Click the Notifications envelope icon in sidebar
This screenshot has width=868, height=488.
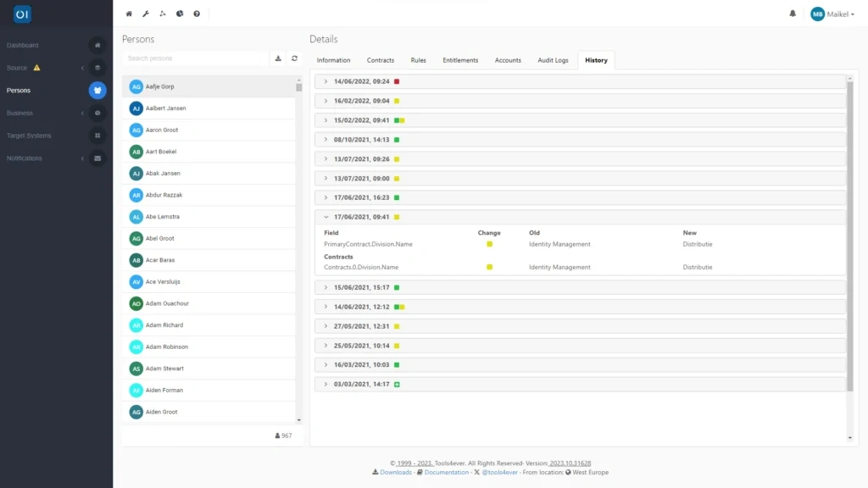97,158
